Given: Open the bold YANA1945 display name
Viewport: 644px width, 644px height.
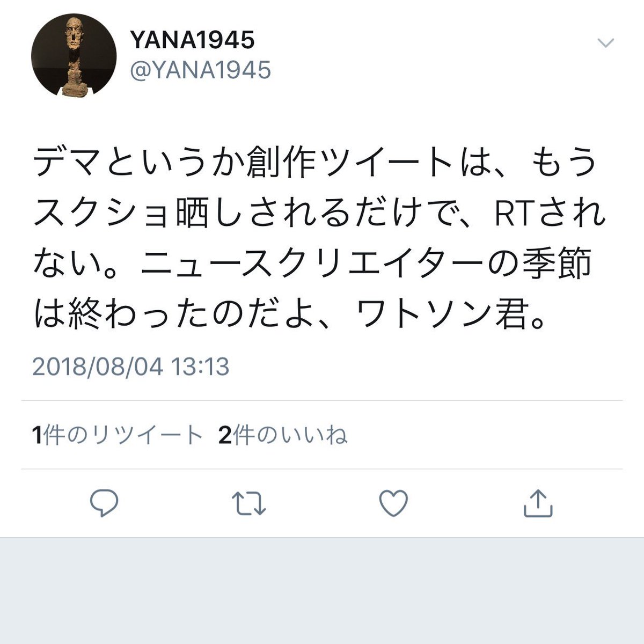Looking at the screenshot, I should (x=193, y=40).
